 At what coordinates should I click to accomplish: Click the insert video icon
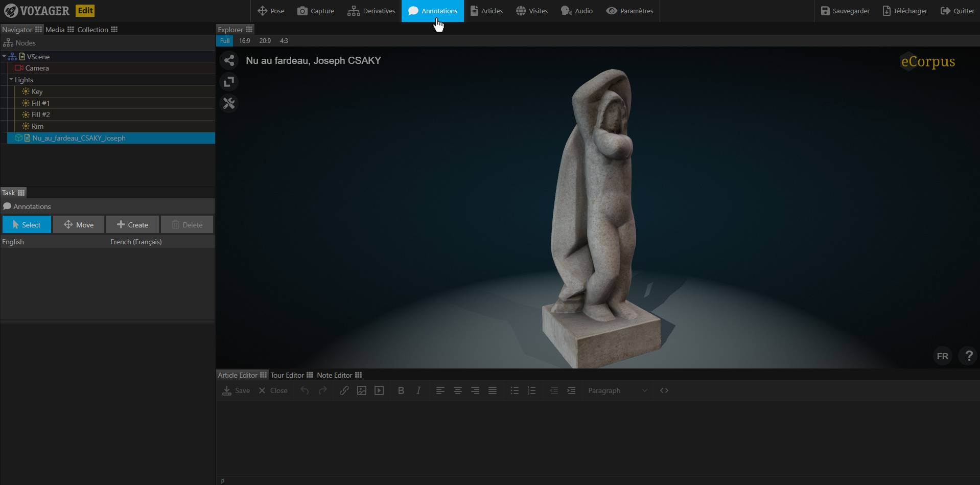(379, 390)
